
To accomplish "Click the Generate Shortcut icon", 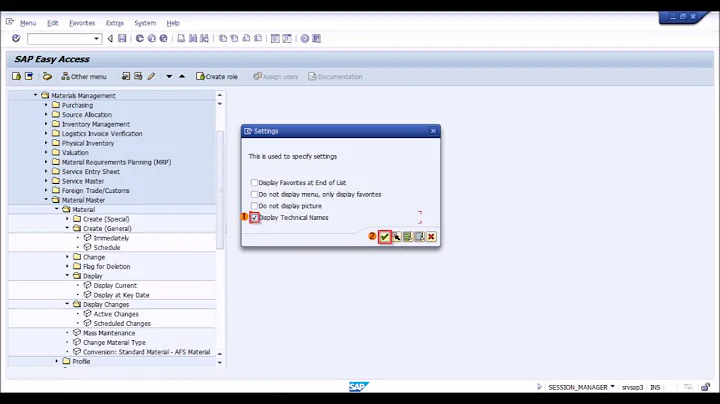I will pyautogui.click(x=287, y=39).
